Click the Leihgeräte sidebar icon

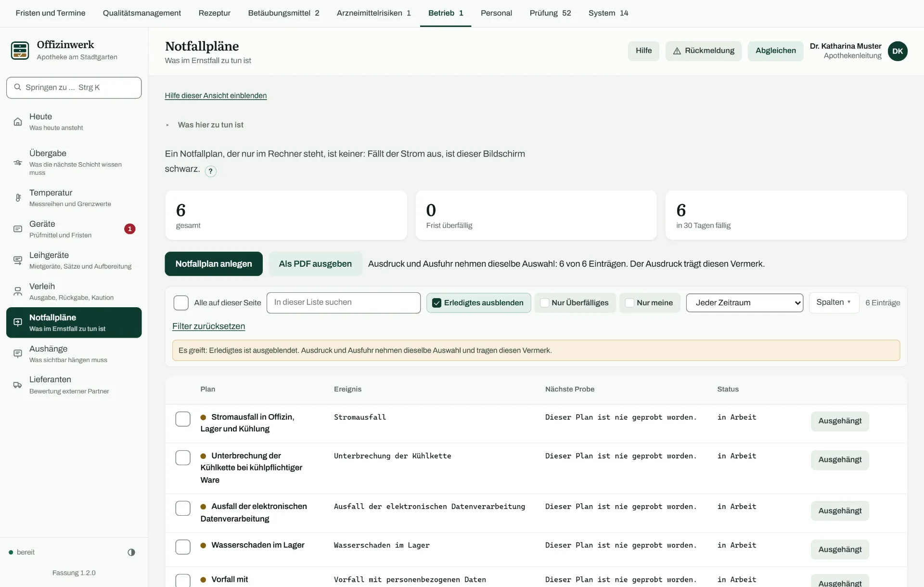pos(18,261)
